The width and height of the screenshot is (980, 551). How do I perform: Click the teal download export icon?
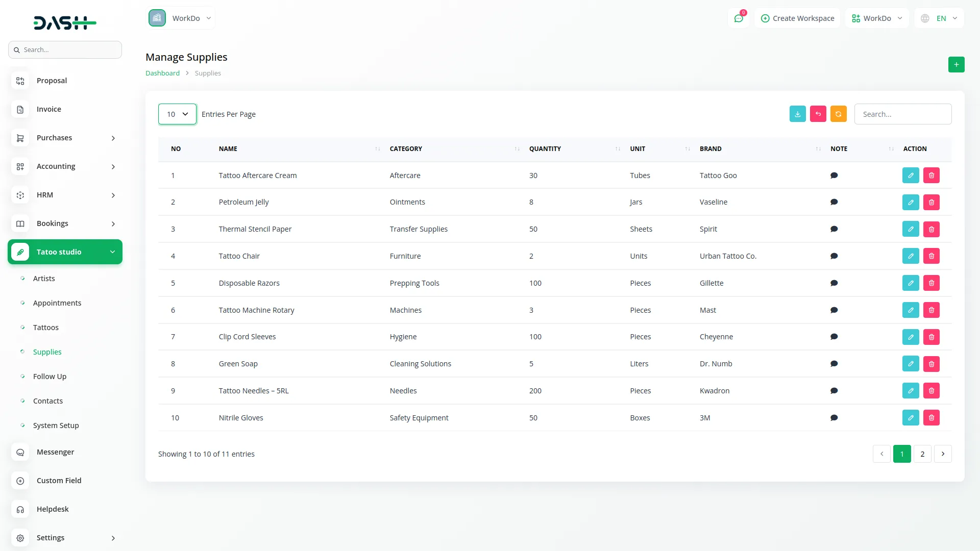click(x=797, y=114)
